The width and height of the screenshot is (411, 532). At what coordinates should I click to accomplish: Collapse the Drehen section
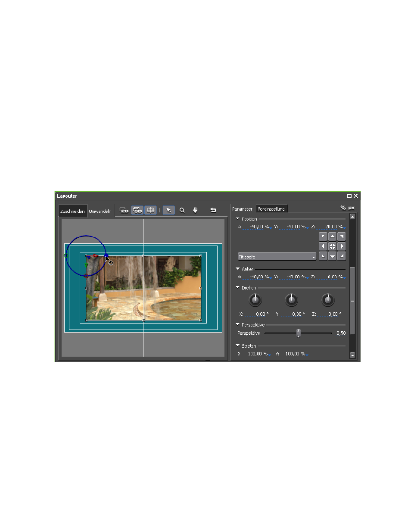point(237,288)
